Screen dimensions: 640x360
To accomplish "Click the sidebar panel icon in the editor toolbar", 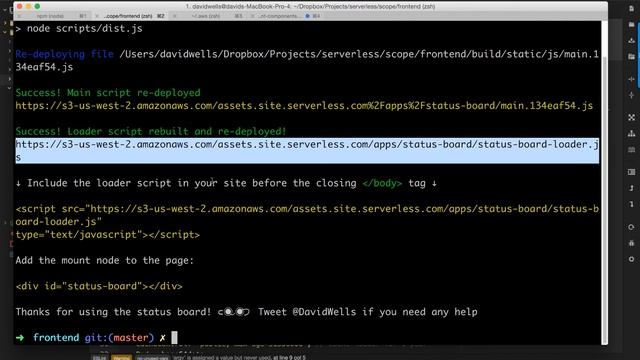I will click(631, 172).
